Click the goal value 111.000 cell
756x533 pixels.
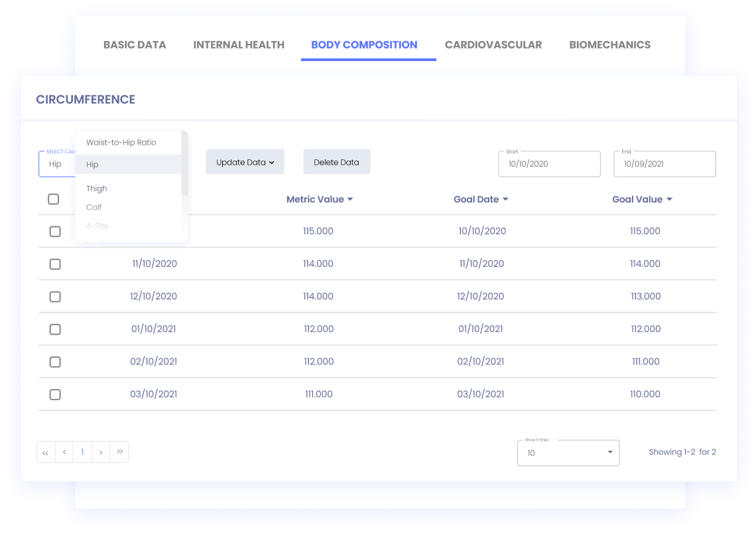click(646, 361)
